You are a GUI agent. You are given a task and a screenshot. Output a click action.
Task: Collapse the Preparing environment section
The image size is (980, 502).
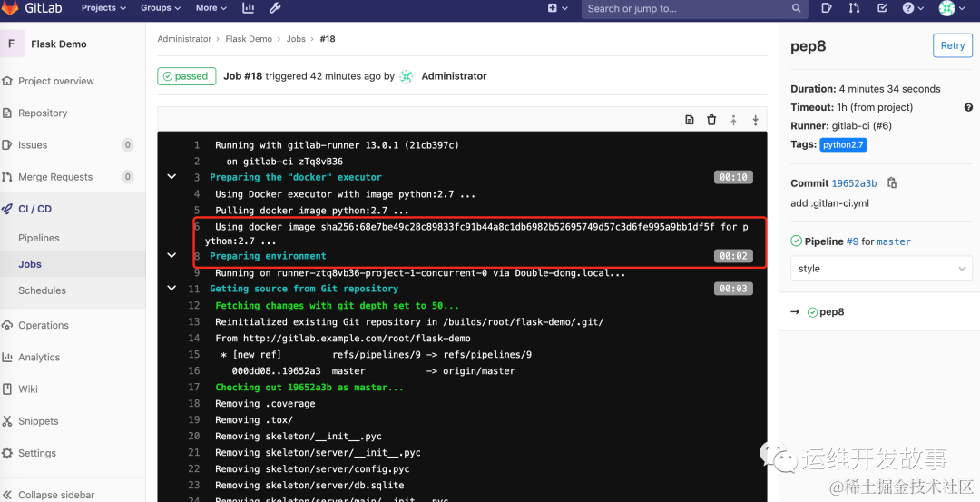pos(171,256)
